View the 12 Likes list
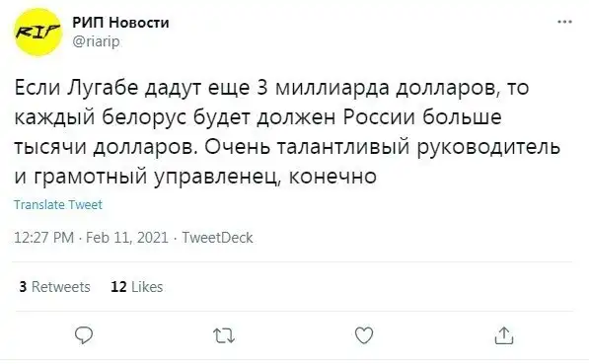 pyautogui.click(x=137, y=287)
